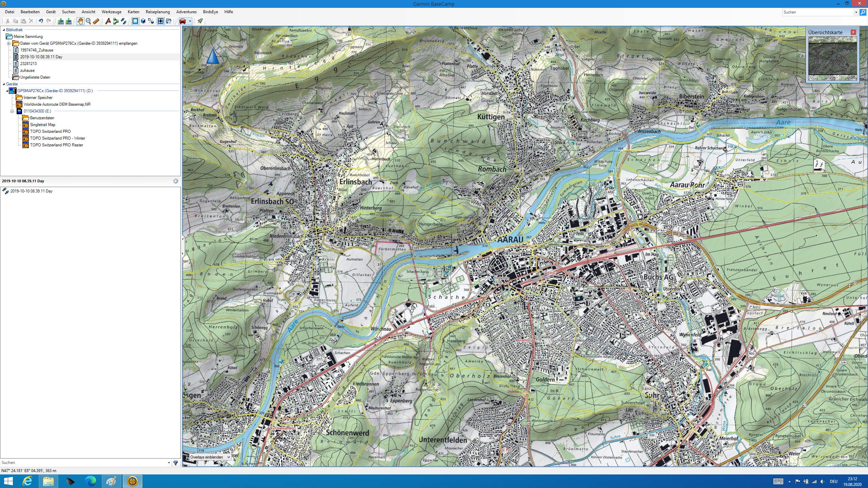The image size is (868, 488).
Task: Click the Receive from device icon
Action: click(68, 21)
